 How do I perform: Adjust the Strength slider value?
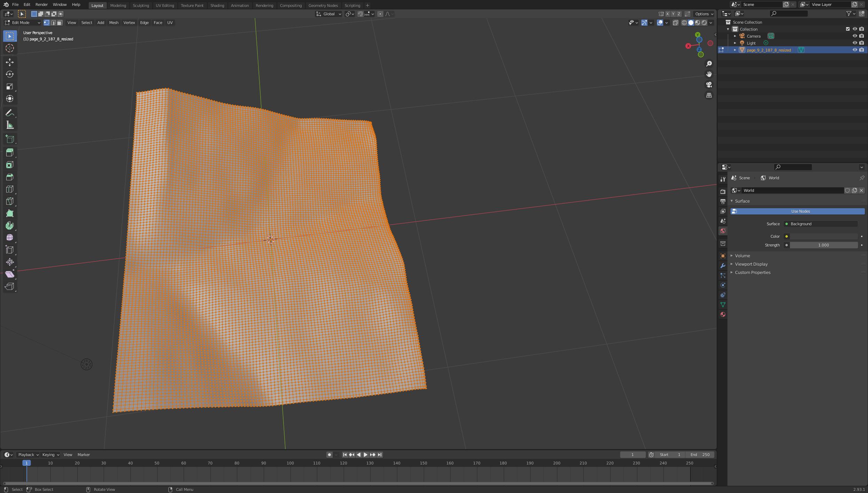[x=823, y=245]
